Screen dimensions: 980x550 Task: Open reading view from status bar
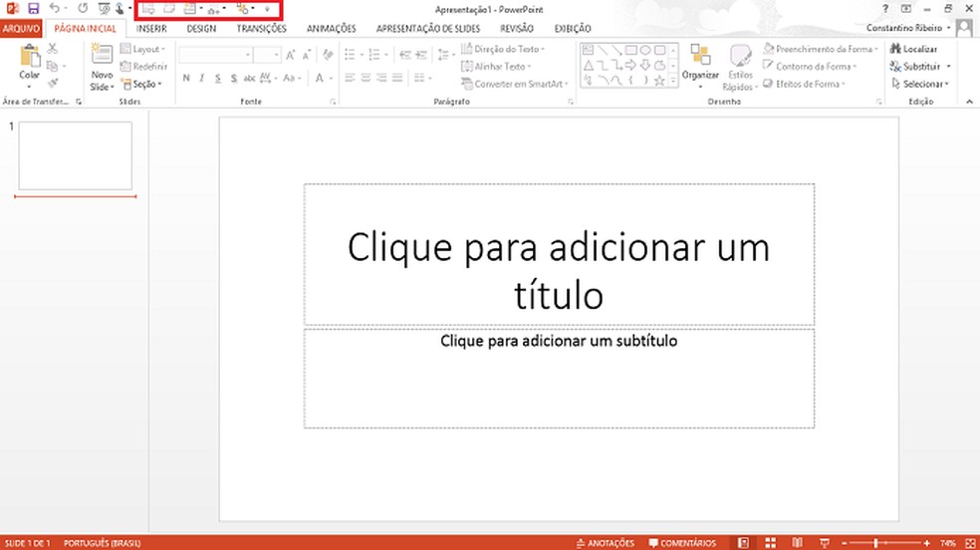point(795,543)
